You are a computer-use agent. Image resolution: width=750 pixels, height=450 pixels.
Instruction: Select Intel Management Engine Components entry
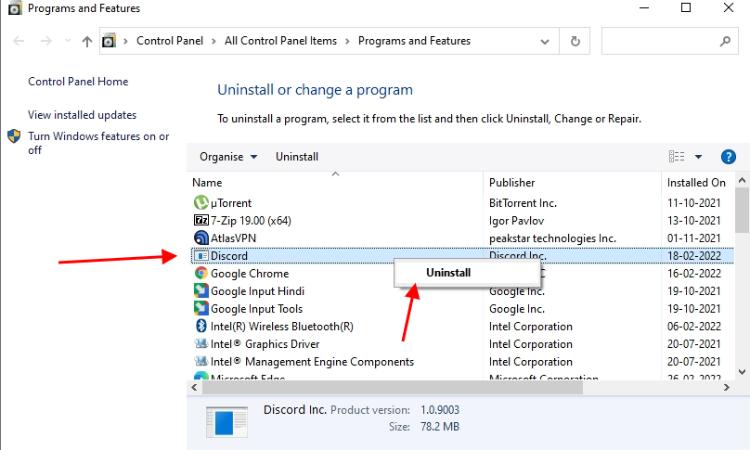312,362
